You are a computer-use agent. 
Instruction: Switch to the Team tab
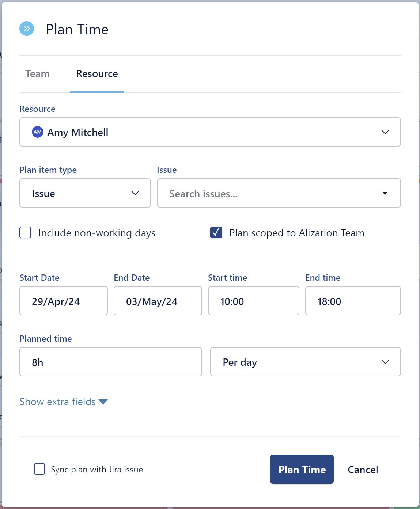click(37, 74)
